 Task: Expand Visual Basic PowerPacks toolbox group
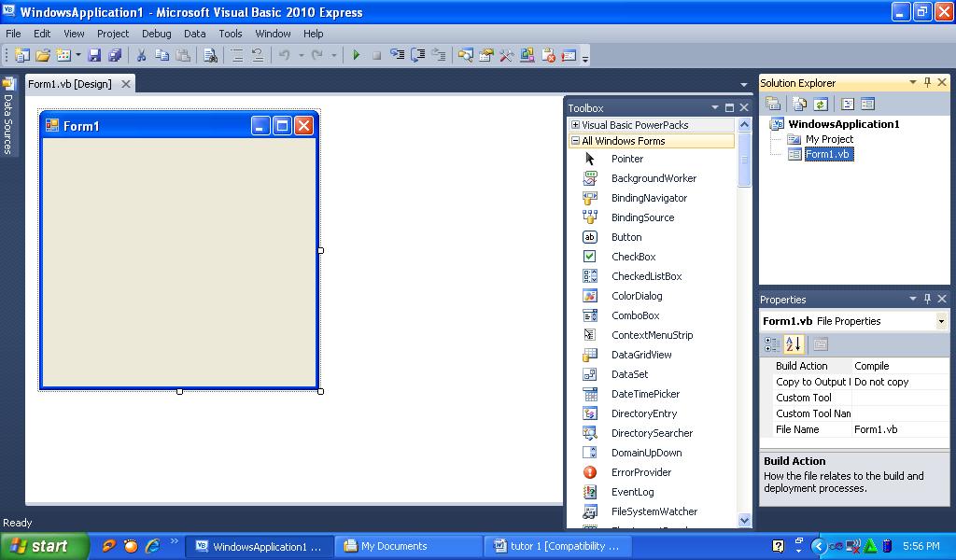tap(575, 124)
